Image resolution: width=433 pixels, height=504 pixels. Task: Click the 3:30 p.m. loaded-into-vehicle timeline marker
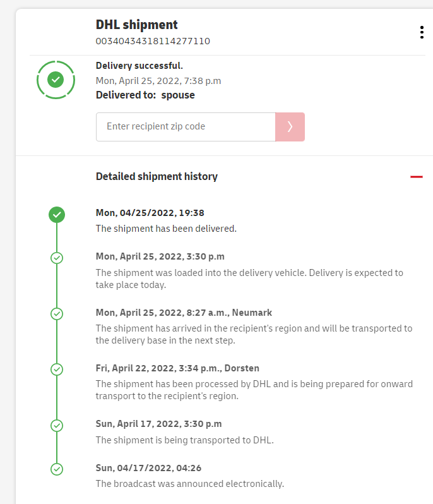coord(57,258)
